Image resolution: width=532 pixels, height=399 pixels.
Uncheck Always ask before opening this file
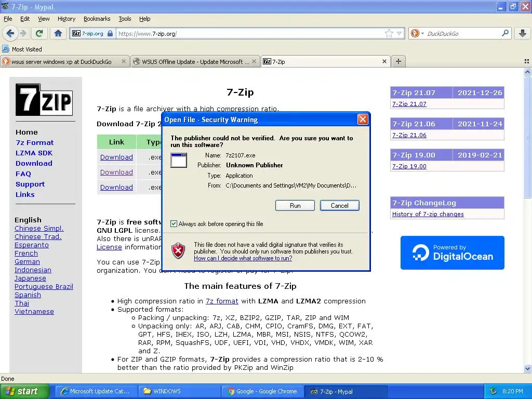click(174, 223)
